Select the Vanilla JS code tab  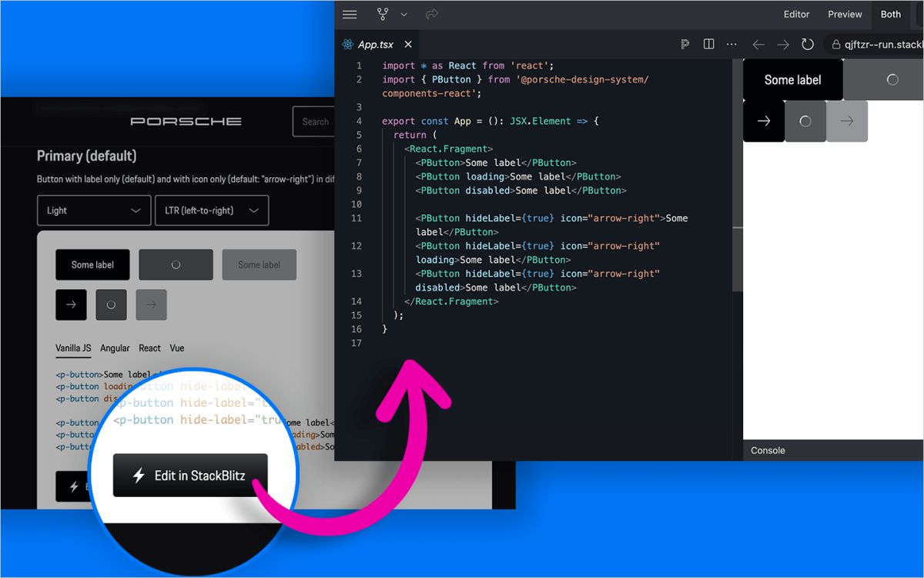(73, 348)
